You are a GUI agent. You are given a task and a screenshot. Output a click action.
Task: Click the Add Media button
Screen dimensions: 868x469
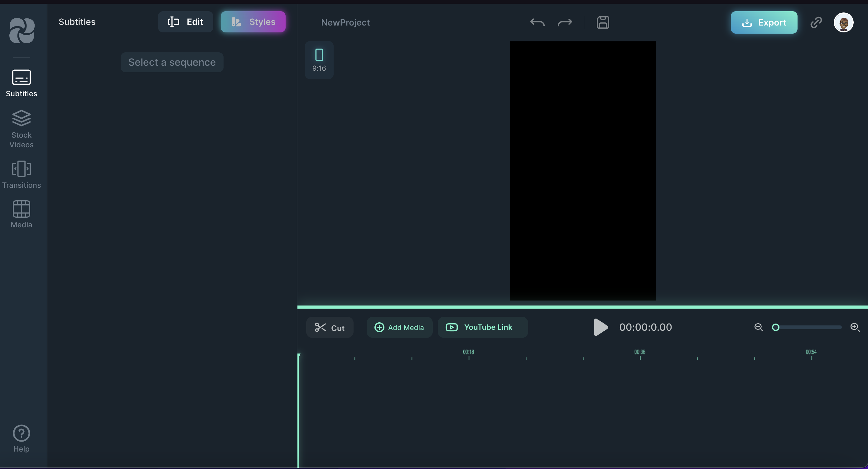tap(399, 327)
